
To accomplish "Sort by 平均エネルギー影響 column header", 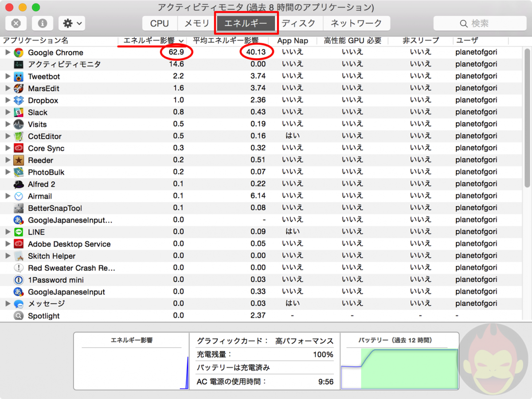I will point(225,41).
